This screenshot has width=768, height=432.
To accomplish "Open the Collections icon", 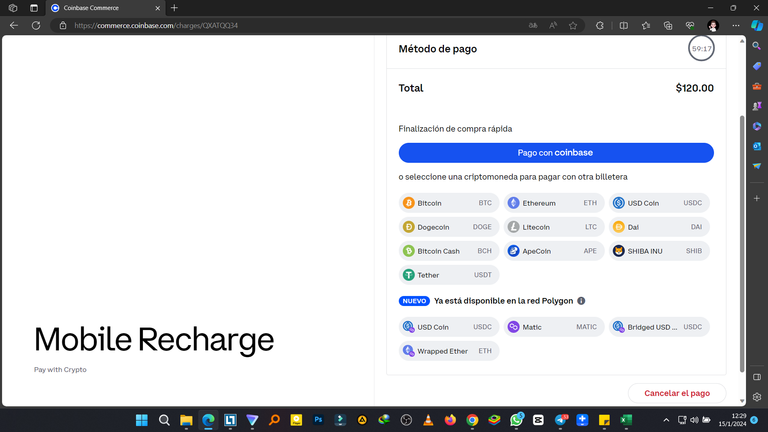I will (x=668, y=25).
